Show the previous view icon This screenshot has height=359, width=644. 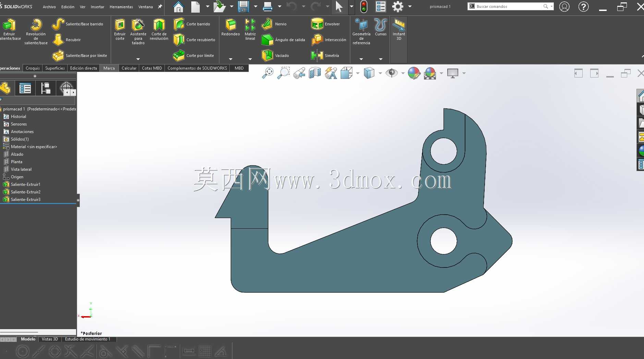299,73
